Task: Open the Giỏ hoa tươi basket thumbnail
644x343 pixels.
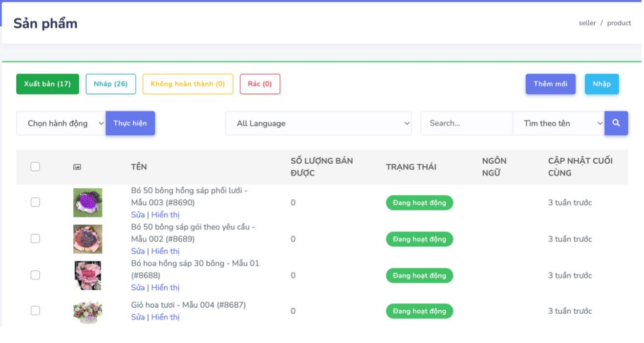Action: [88, 311]
